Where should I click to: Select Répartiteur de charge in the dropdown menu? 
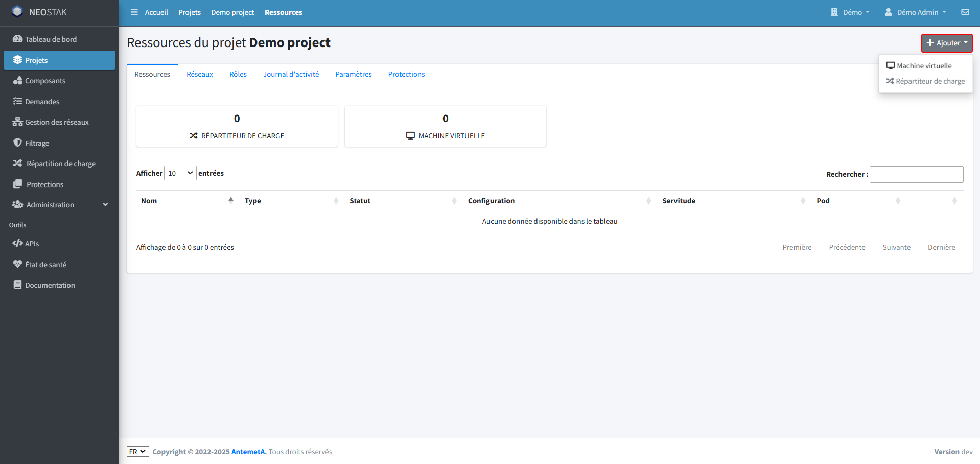[x=925, y=81]
